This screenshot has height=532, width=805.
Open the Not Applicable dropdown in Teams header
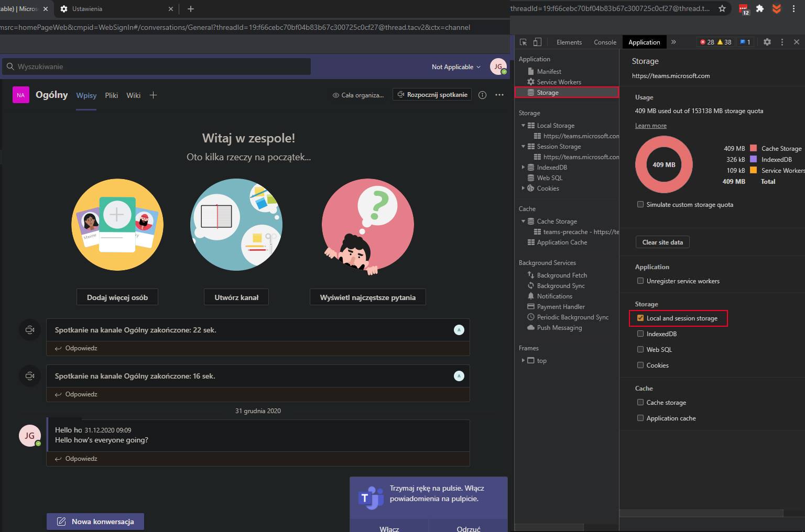[x=456, y=66]
